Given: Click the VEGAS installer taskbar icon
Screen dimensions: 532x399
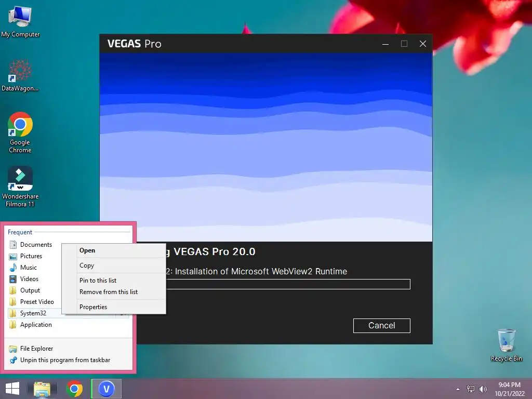Looking at the screenshot, I should point(106,389).
